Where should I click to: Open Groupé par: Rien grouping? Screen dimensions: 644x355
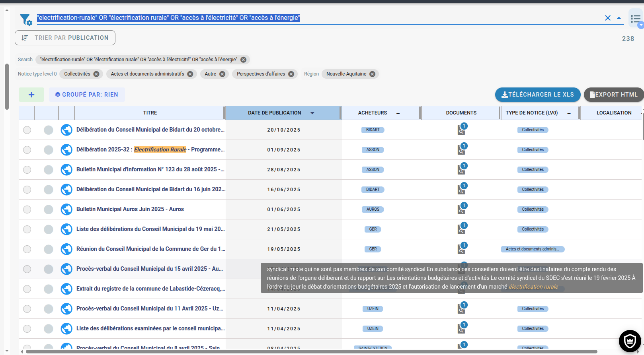[87, 95]
